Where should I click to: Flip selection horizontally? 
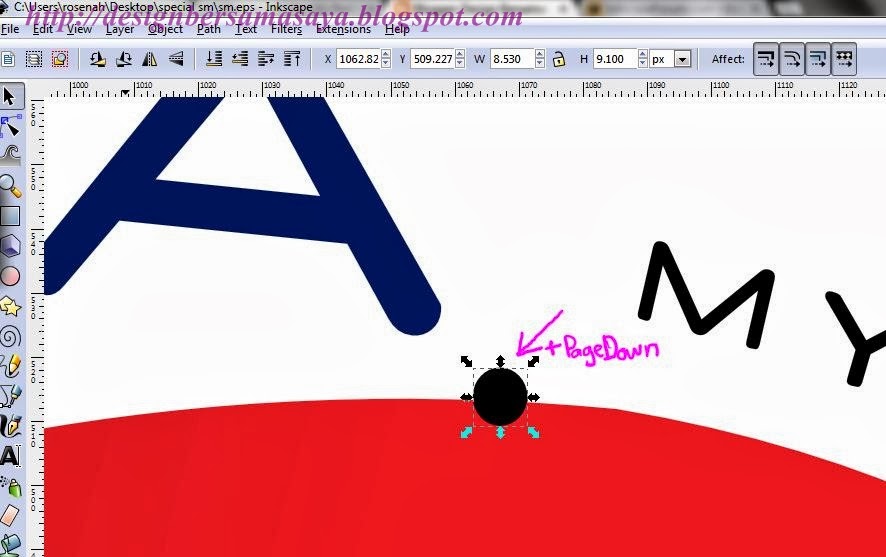150,59
